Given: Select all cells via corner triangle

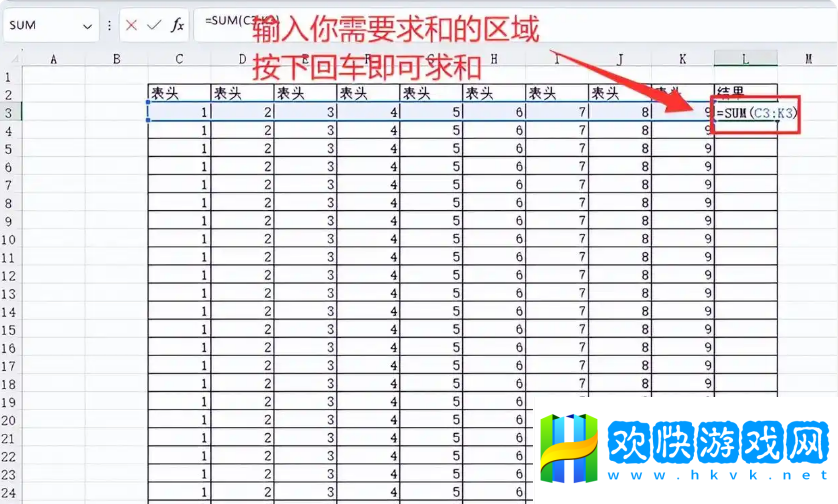Looking at the screenshot, I should pos(14,59).
